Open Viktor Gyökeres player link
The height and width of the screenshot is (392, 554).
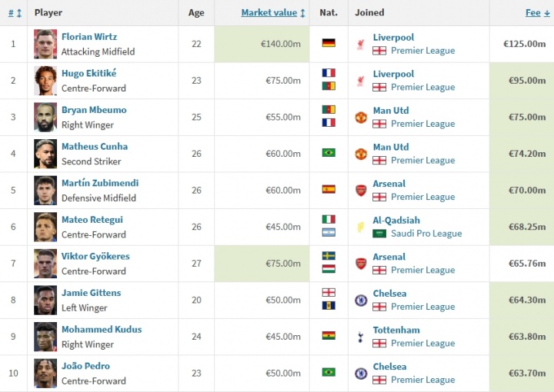click(x=95, y=257)
